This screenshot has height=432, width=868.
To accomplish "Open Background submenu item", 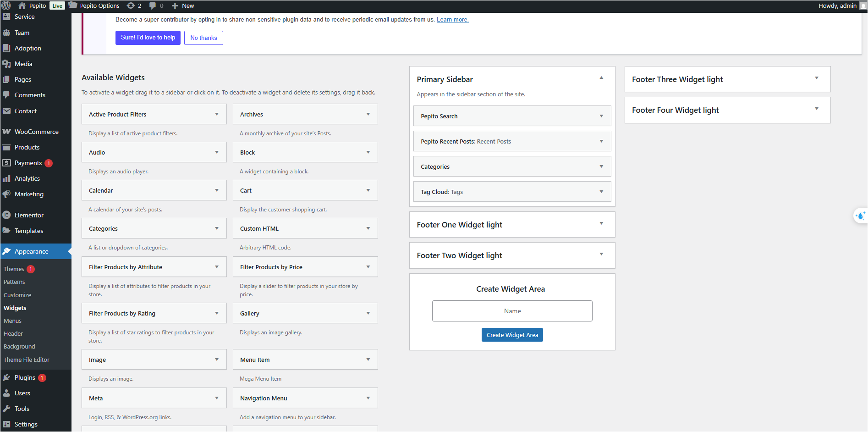I will [19, 347].
